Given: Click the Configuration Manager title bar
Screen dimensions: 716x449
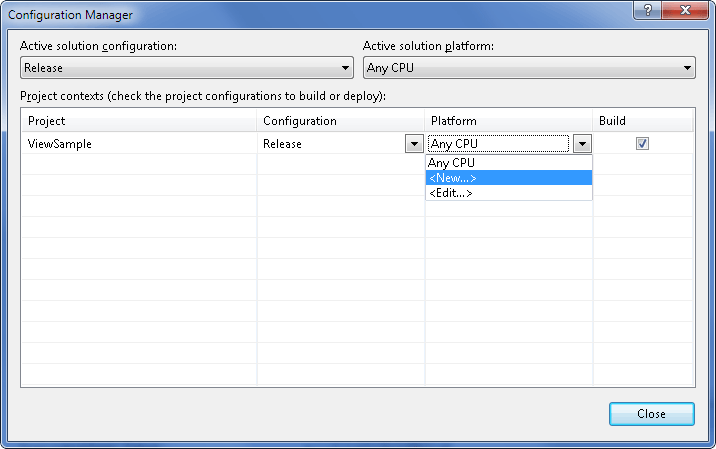Looking at the screenshot, I should click(300, 15).
